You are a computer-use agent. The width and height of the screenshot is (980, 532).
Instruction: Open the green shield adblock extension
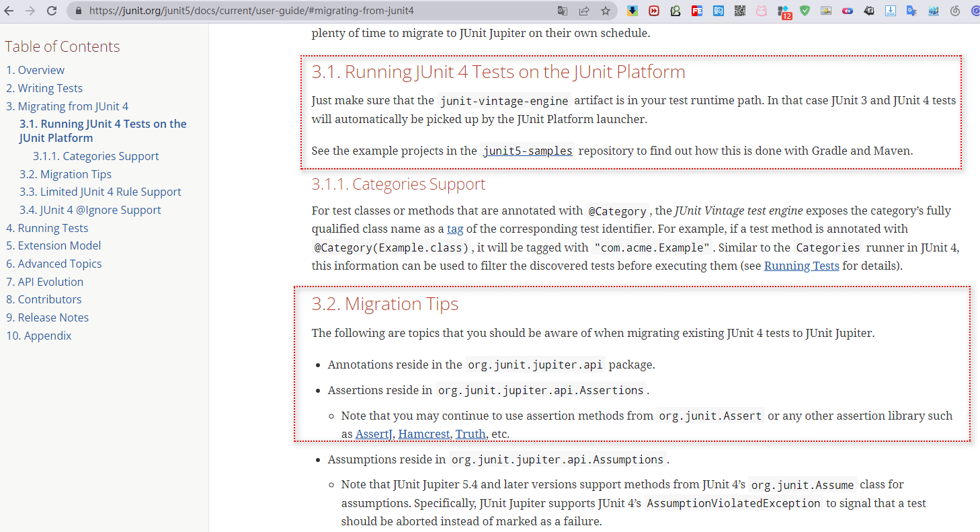[805, 11]
